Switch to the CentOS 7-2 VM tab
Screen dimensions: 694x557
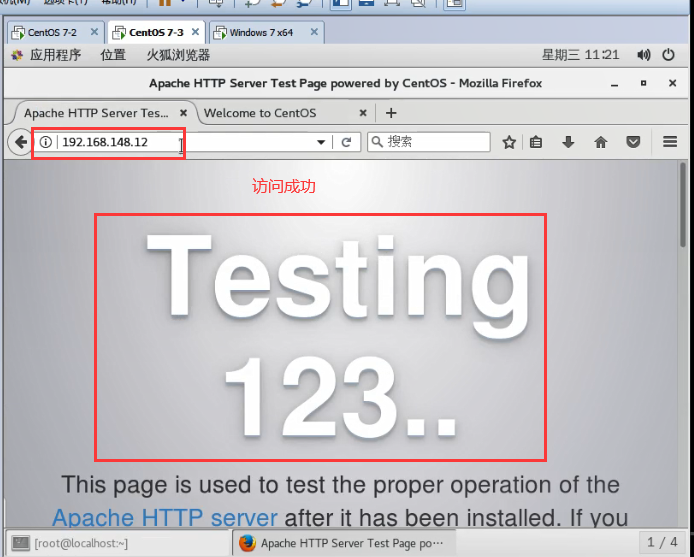56,32
